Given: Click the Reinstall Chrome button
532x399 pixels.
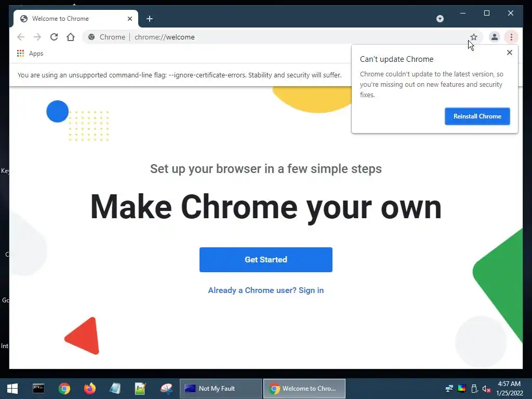Looking at the screenshot, I should coord(477,116).
